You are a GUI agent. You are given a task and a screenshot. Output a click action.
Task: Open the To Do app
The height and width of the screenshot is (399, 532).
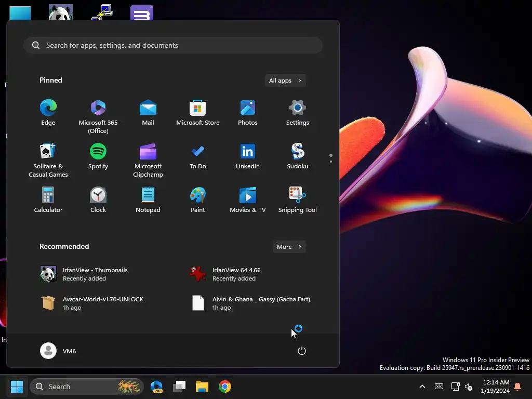click(198, 156)
